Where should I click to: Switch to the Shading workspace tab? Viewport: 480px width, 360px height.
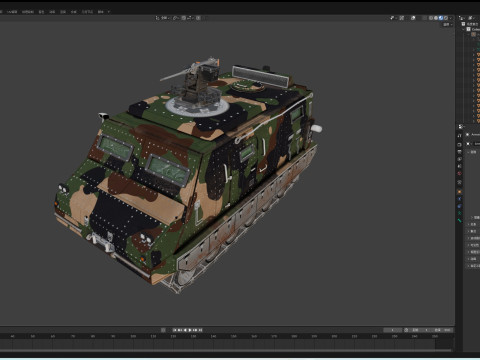click(41, 12)
